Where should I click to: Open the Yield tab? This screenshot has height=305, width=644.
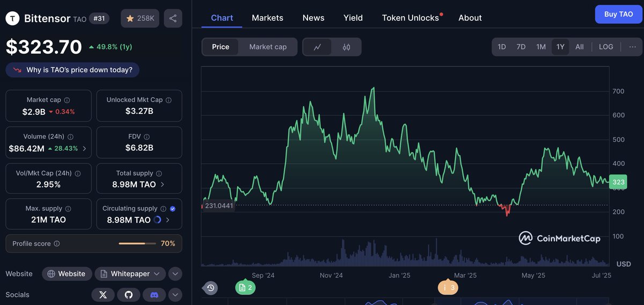point(353,18)
